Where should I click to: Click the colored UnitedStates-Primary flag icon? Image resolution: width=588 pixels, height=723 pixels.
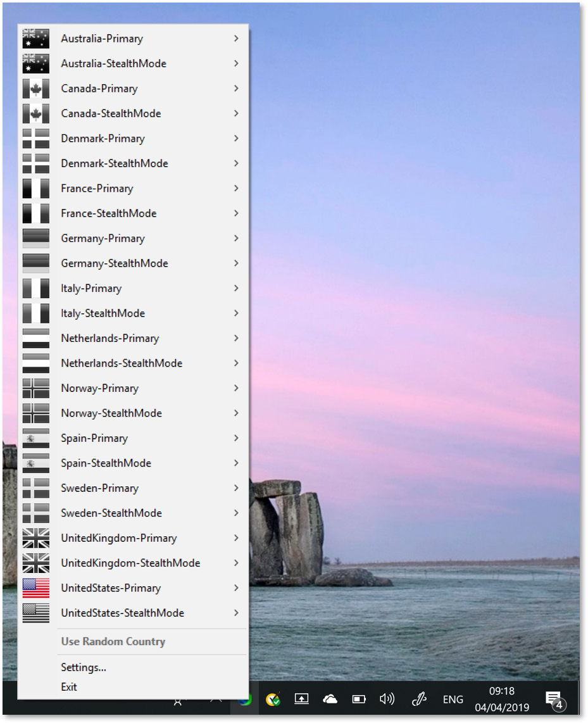tap(36, 588)
